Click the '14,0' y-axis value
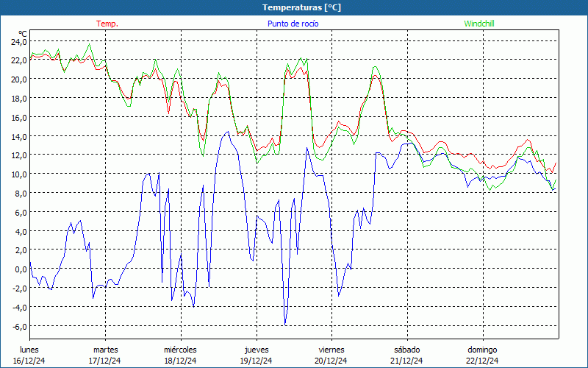The image size is (588, 368). click(19, 136)
